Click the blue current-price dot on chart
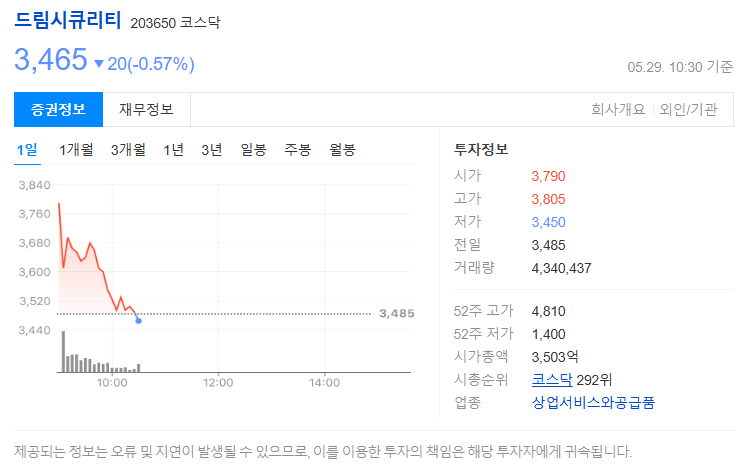 pyautogui.click(x=138, y=321)
